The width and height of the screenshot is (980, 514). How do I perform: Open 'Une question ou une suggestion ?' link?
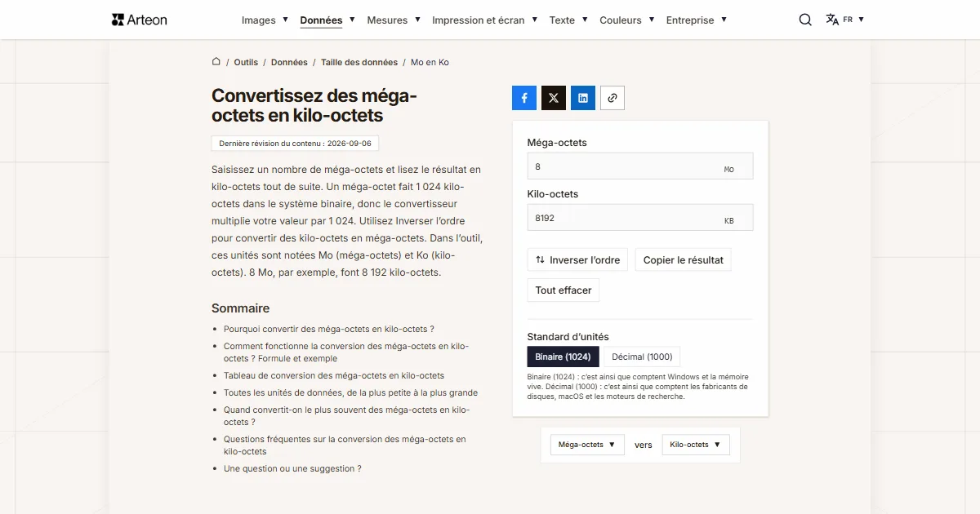click(x=292, y=469)
